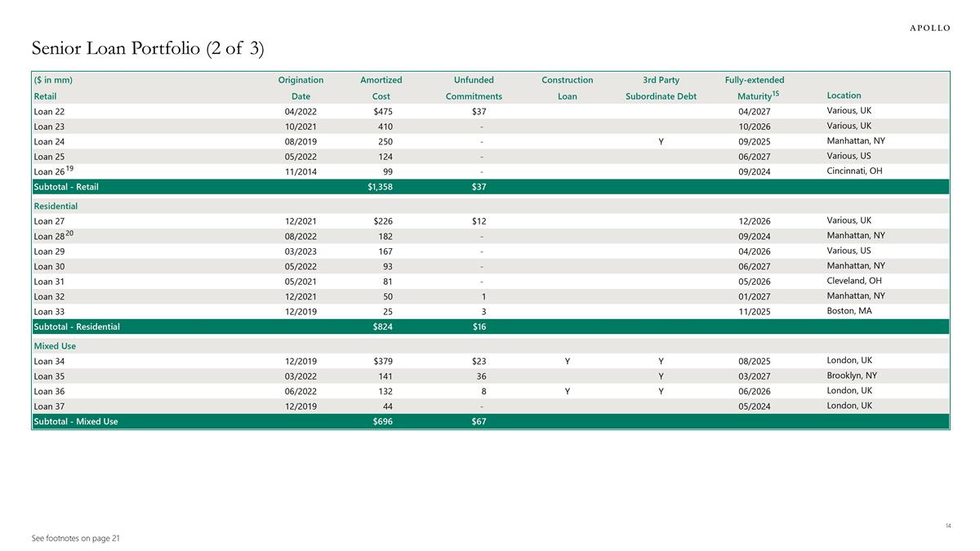Image resolution: width=980 pixels, height=551 pixels.
Task: Click the page number 14
Action: [947, 526]
